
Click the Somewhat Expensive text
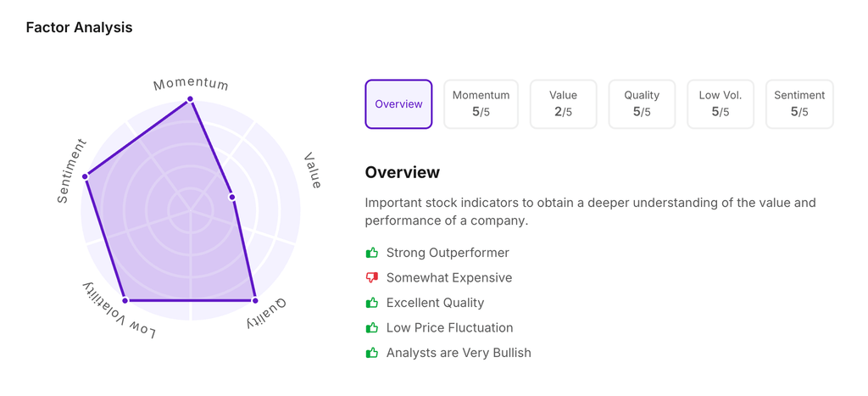(x=449, y=278)
